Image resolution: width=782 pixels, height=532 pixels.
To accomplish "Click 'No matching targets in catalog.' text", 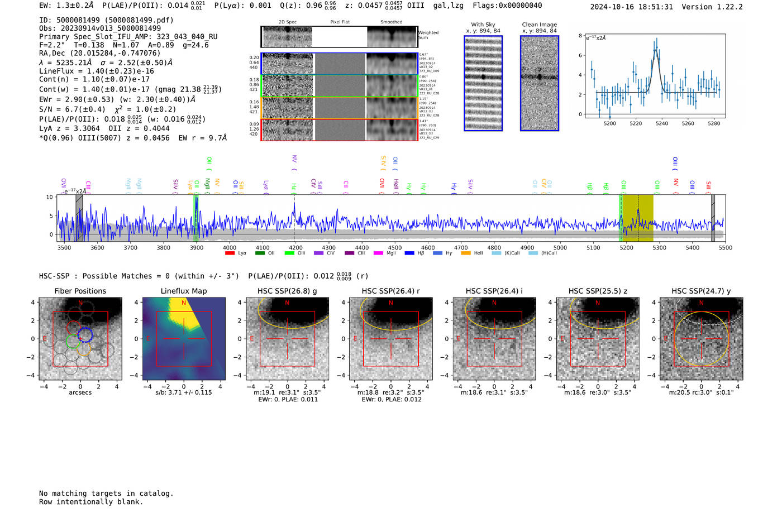I will point(106,493).
